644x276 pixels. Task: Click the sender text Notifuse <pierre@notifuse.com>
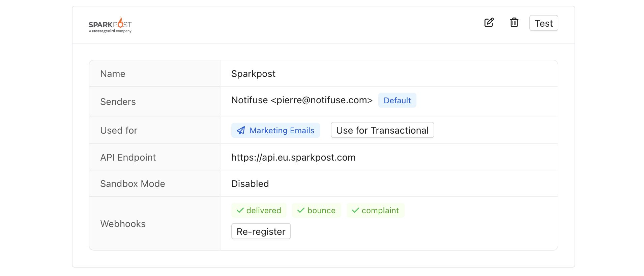[302, 100]
